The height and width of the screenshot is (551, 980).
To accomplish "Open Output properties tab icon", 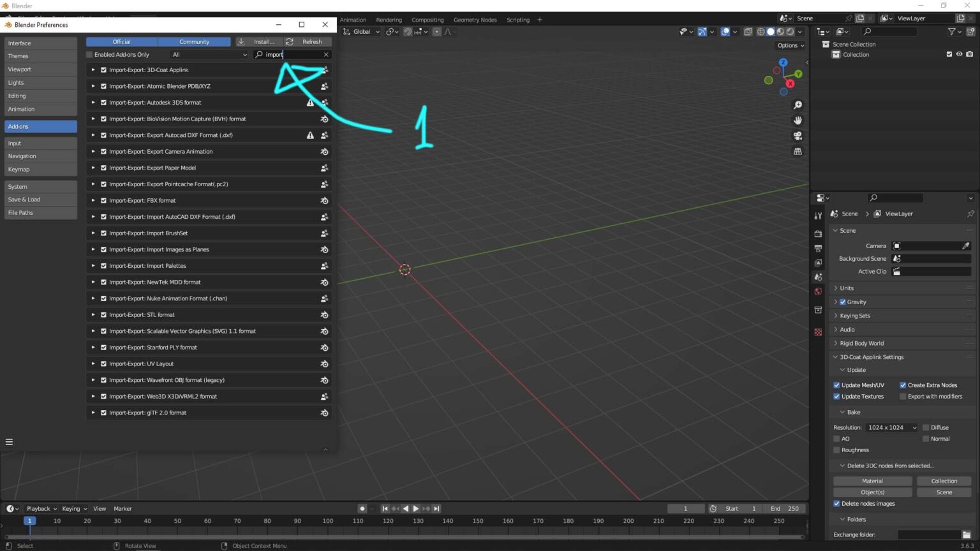I will (x=818, y=248).
